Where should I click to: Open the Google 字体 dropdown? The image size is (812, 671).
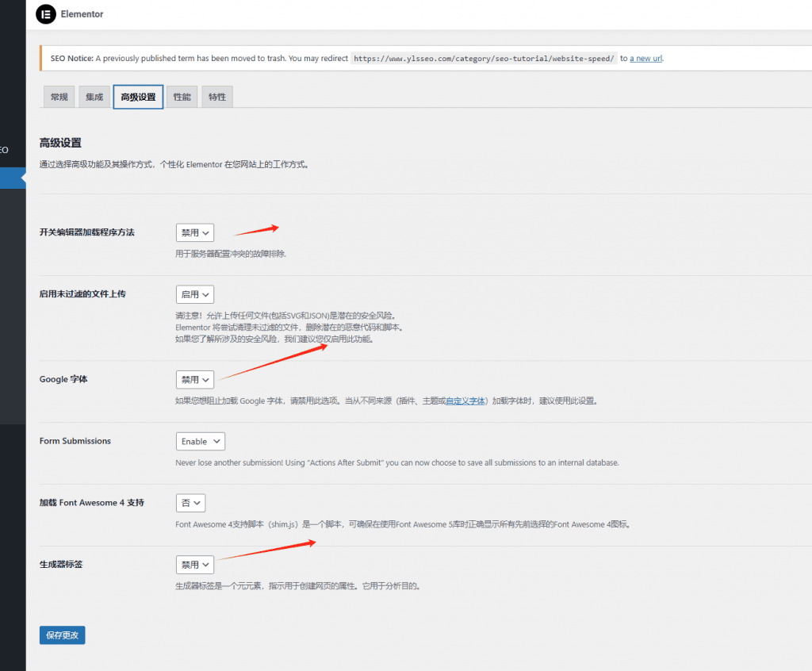coord(195,380)
